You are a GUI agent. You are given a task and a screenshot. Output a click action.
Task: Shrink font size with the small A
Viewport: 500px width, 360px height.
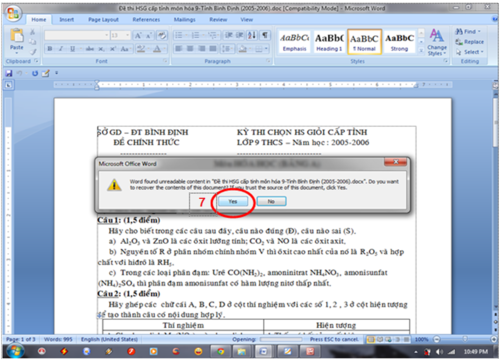(x=149, y=35)
